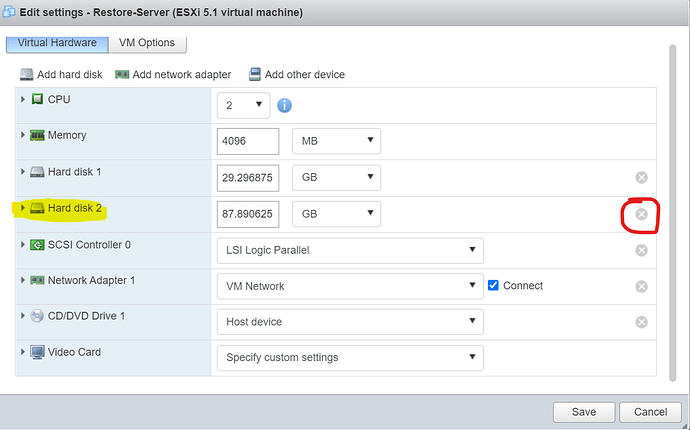Remove SCSI Controller 0 with its X icon

(642, 250)
